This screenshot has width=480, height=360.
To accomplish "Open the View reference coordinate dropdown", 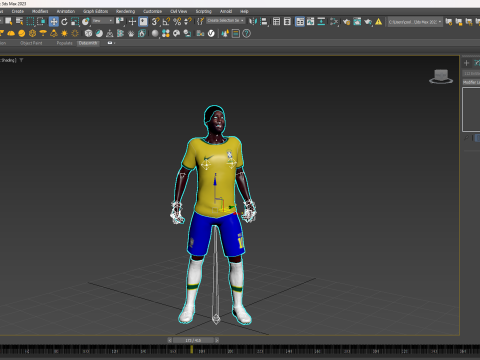I will coord(103,21).
